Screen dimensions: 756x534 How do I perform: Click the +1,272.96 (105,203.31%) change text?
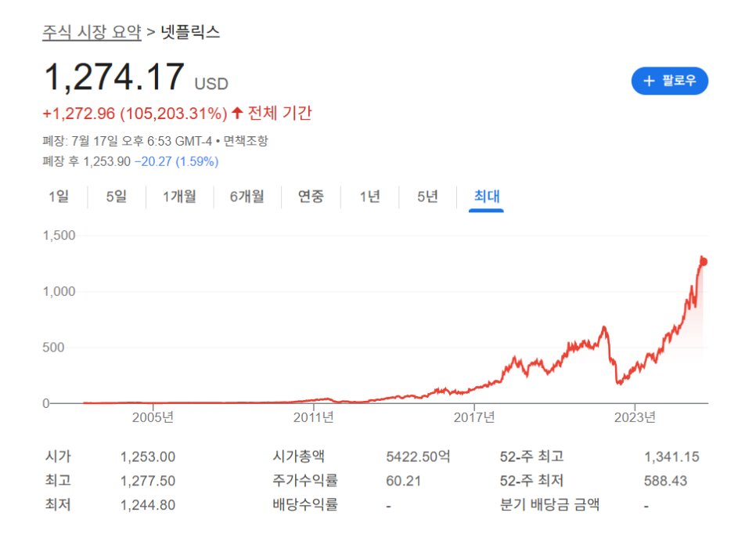(x=135, y=114)
